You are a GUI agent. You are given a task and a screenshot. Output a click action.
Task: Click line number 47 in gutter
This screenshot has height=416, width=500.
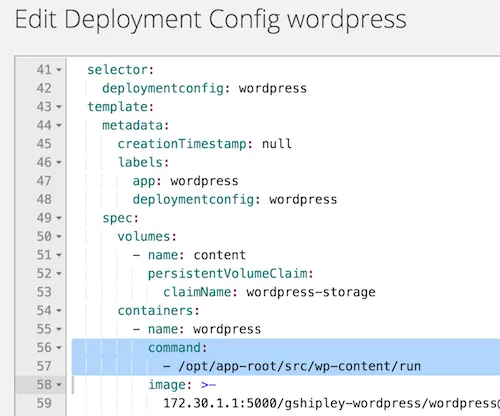click(x=44, y=181)
